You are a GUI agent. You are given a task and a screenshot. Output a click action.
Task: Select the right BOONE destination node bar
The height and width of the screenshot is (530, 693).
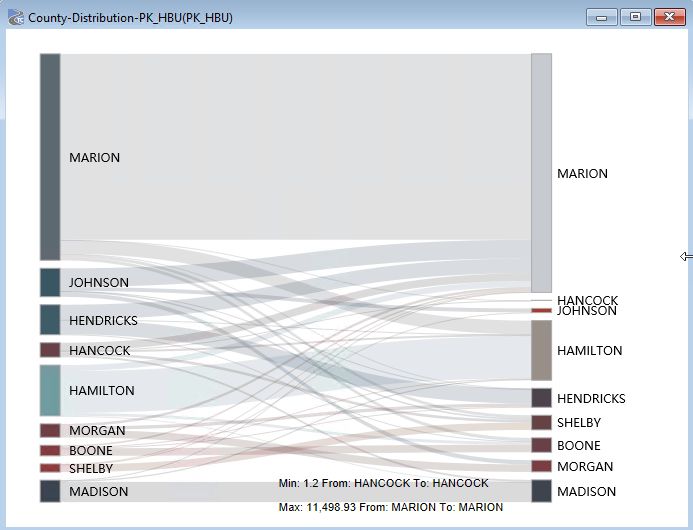[541, 445]
